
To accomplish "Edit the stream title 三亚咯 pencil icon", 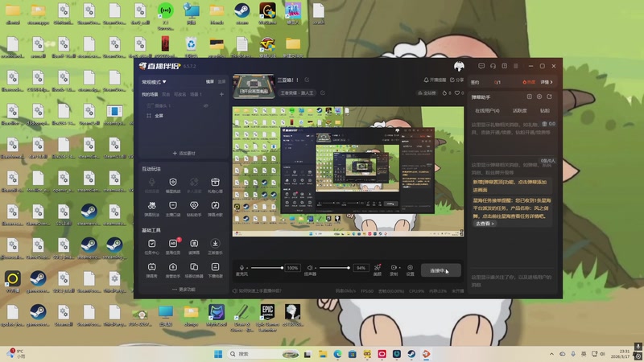I will [307, 80].
